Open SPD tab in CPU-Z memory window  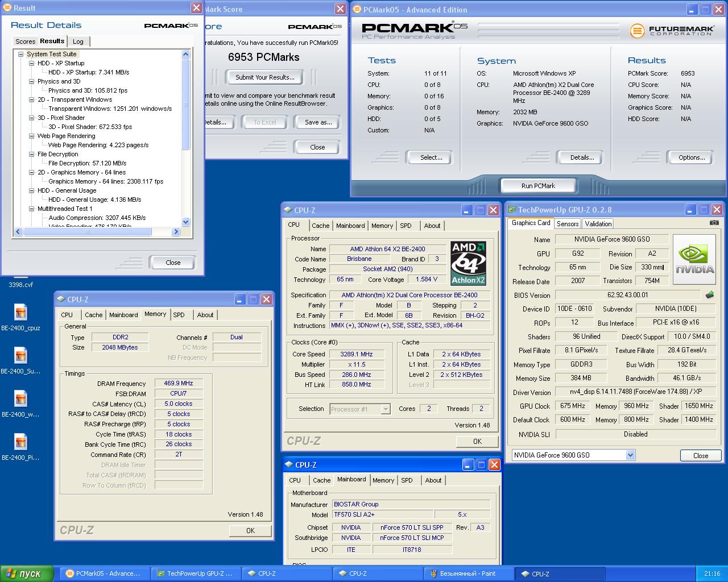(179, 315)
